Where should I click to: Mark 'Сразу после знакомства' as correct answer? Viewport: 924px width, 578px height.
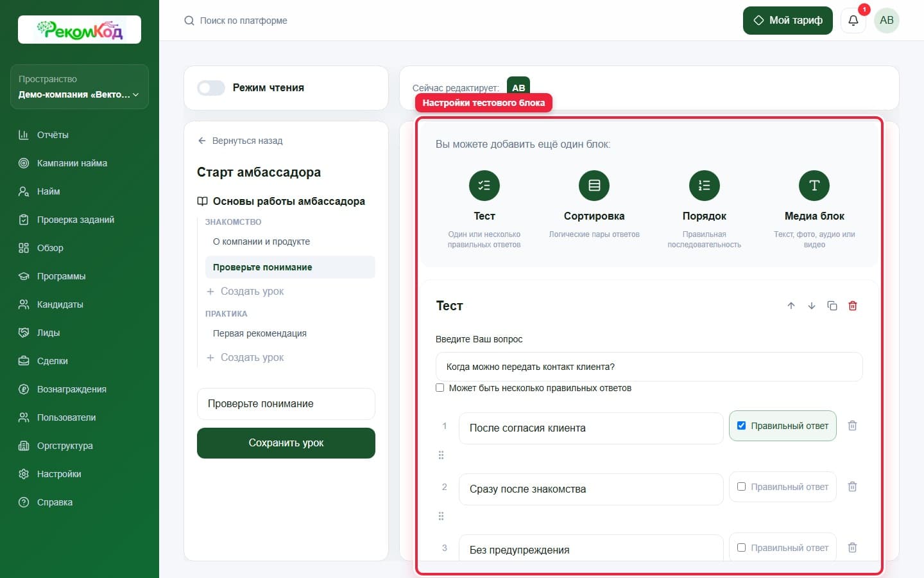[x=742, y=487]
